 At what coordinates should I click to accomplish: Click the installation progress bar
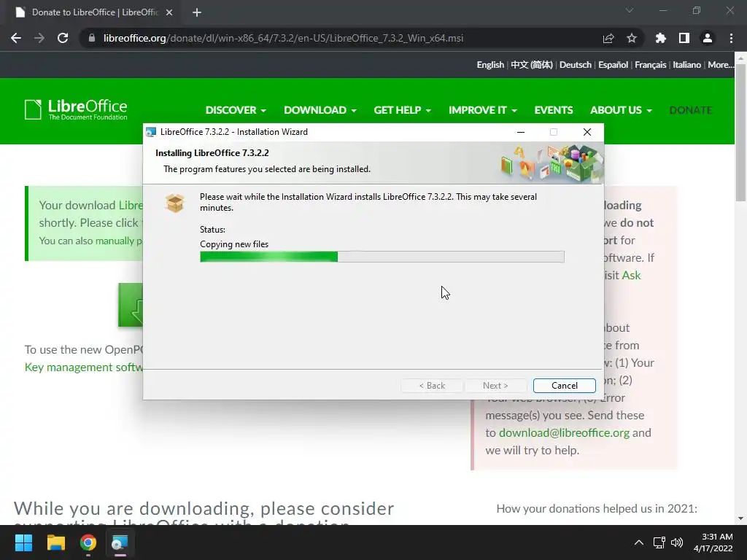(382, 257)
